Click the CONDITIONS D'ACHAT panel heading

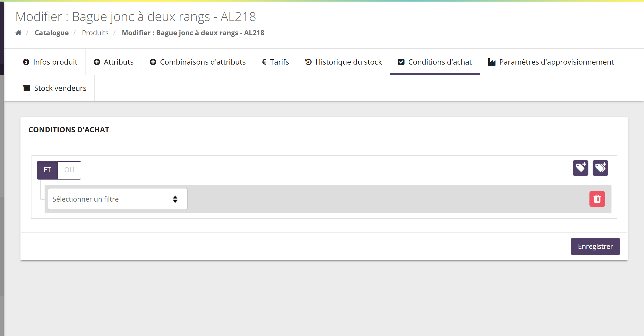pyautogui.click(x=69, y=130)
